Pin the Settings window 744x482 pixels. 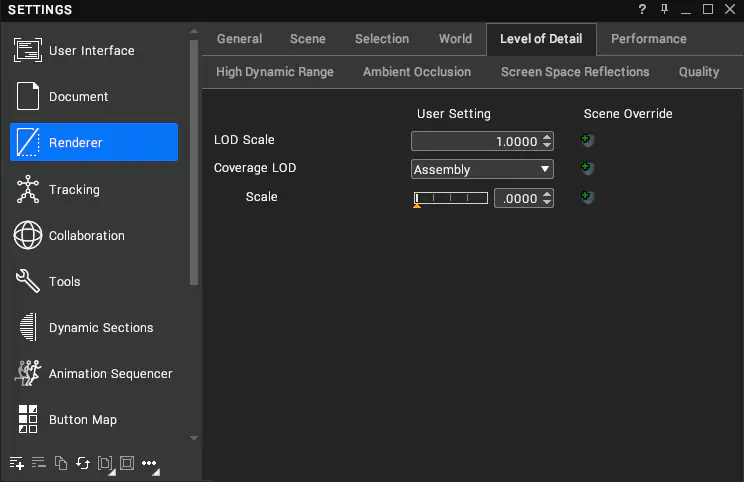[664, 9]
